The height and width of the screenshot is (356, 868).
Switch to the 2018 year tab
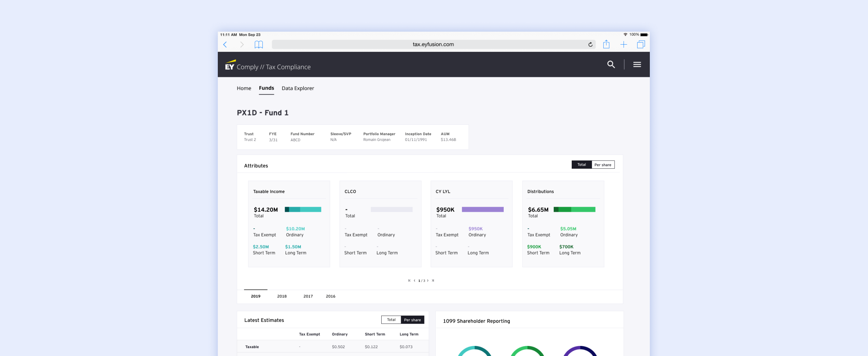[282, 296]
